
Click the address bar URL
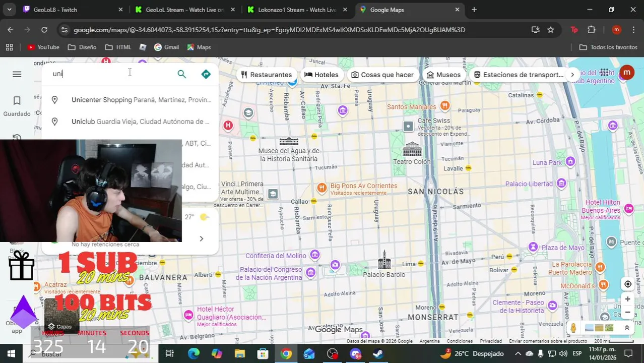[x=269, y=30]
